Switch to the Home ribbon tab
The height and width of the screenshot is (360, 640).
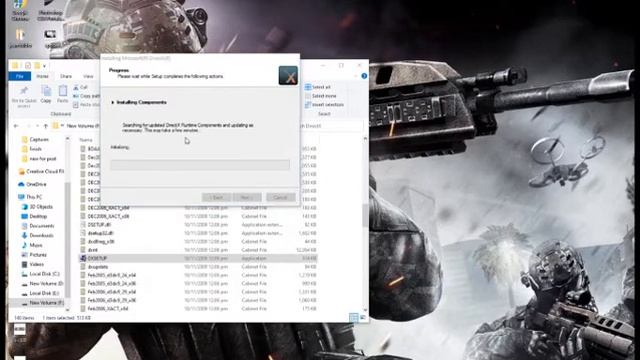(42, 76)
